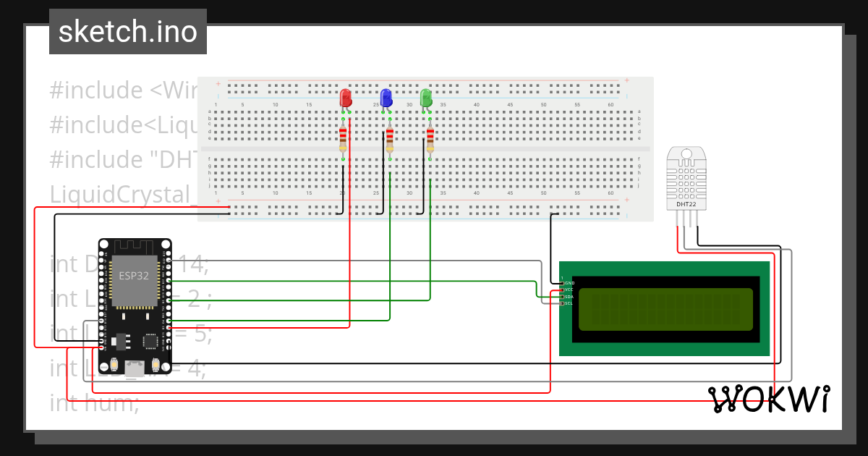Select the ESP32 chip module
This screenshot has width=868, height=456.
pos(134,275)
